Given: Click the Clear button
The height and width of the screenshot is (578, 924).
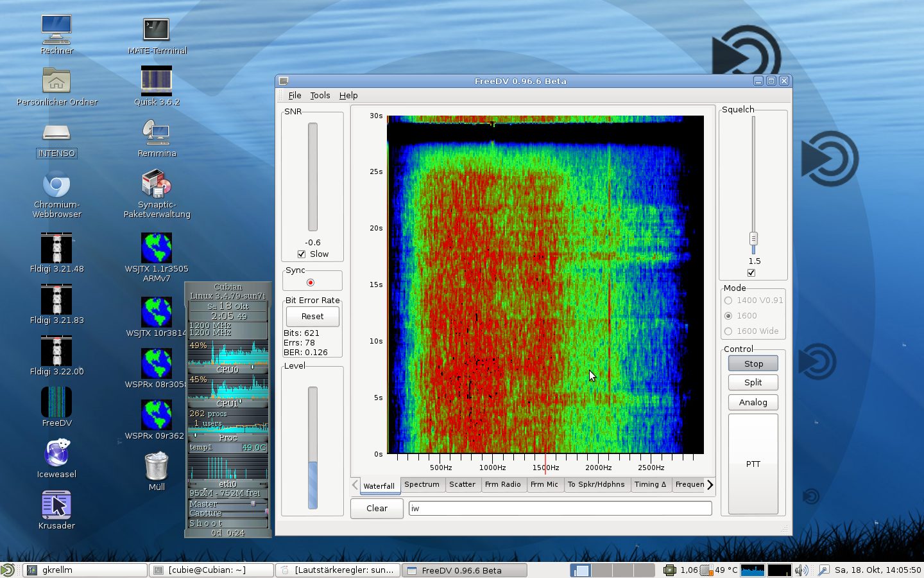Looking at the screenshot, I should 377,508.
